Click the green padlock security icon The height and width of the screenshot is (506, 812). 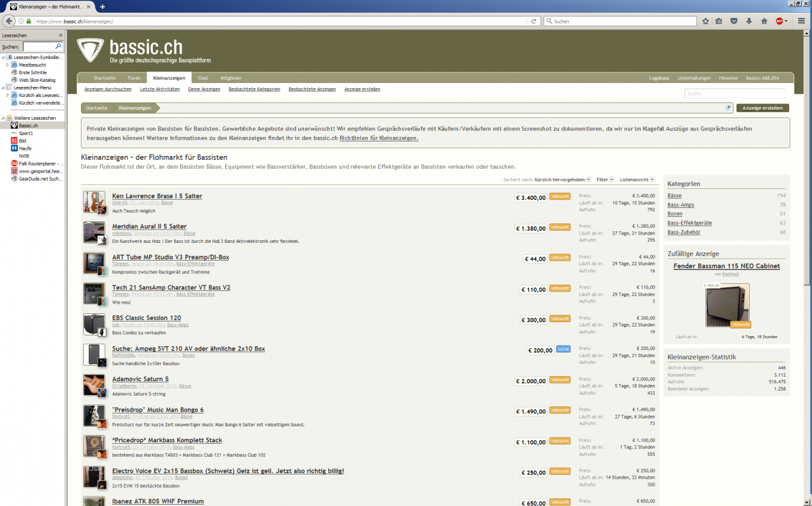tap(29, 21)
